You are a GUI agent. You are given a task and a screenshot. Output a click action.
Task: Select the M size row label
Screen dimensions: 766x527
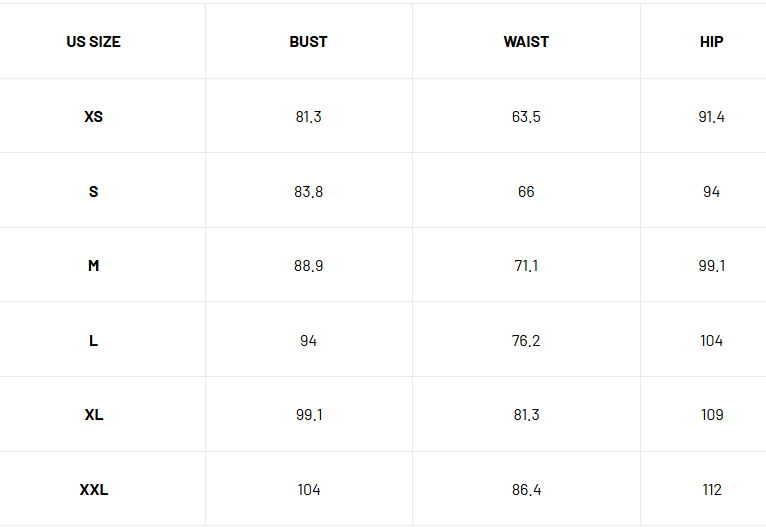[x=93, y=266]
